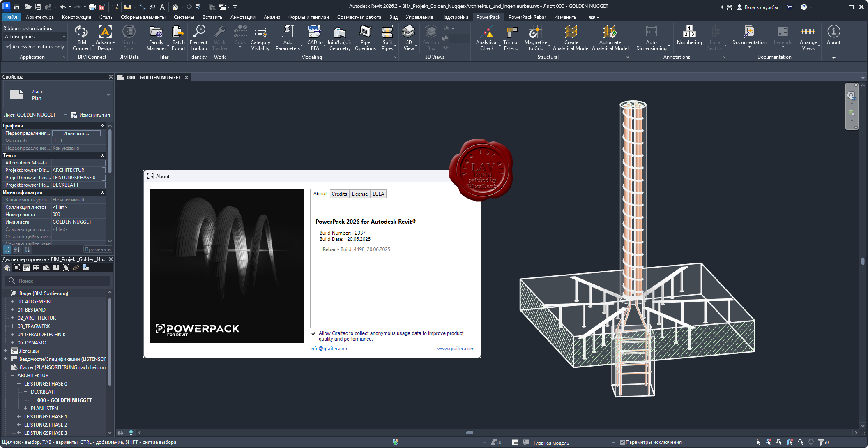This screenshot has width=868, height=448.
Task: Click the Print icon in quick access toolbar
Action: tap(92, 7)
